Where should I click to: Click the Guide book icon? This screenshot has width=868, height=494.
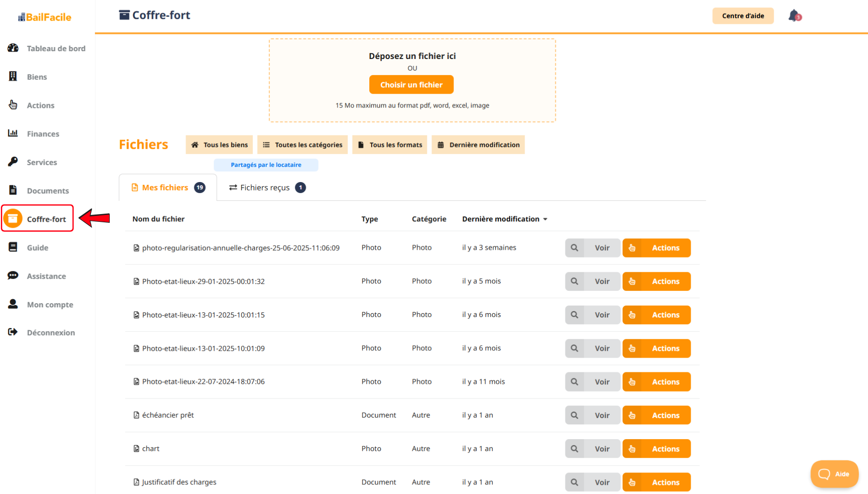coord(13,247)
